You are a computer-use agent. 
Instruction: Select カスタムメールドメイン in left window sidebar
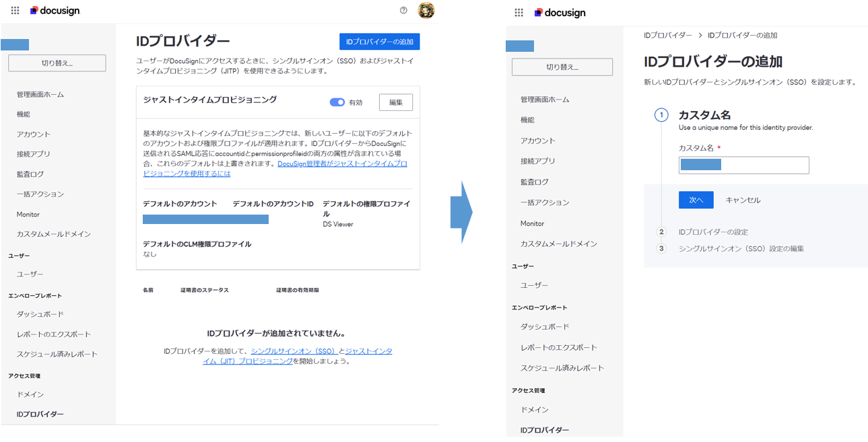54,234
